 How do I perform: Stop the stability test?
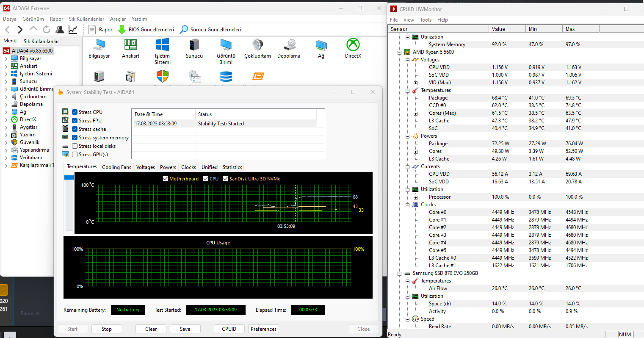coord(107,329)
